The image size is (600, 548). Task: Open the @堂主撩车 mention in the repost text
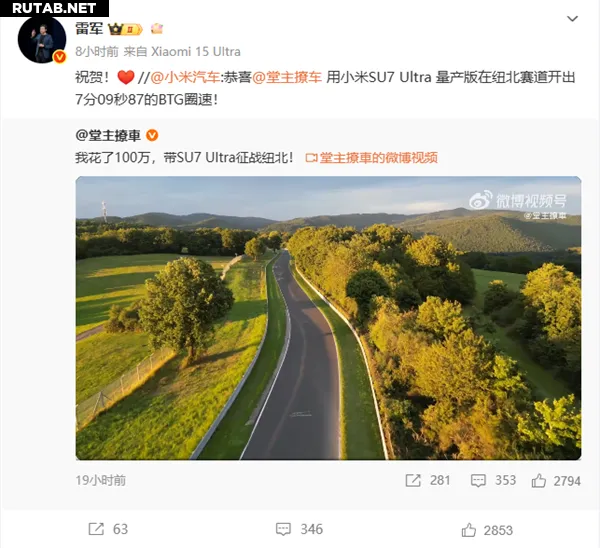287,77
